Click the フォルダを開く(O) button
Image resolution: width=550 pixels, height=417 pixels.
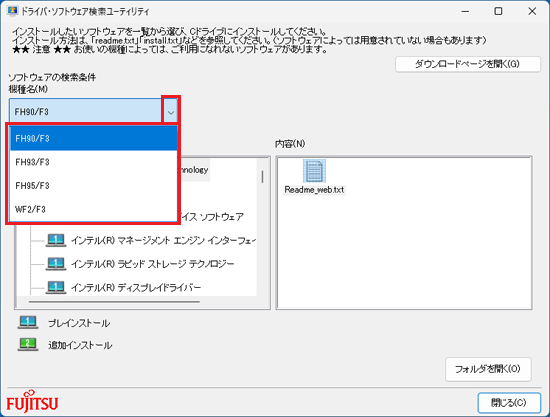point(488,369)
